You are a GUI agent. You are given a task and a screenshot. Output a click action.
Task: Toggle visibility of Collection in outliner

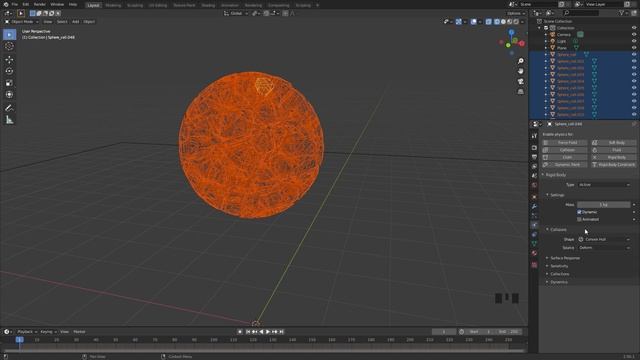click(634, 28)
